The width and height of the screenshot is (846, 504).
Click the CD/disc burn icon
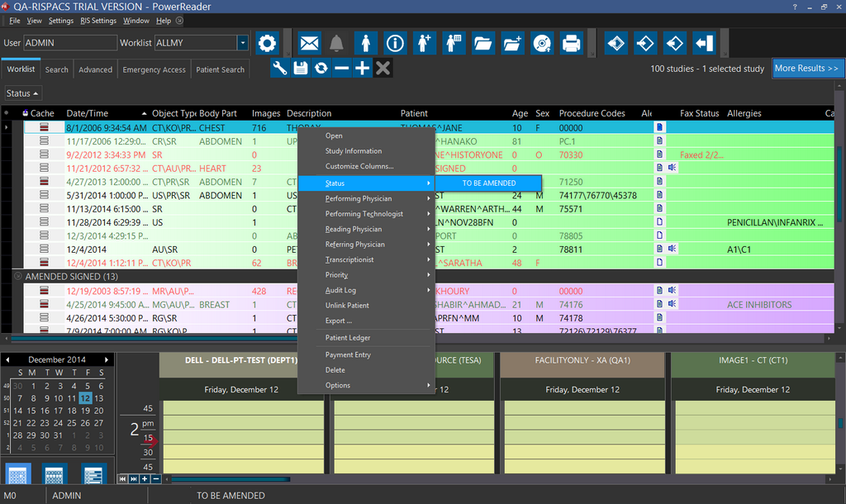point(541,42)
